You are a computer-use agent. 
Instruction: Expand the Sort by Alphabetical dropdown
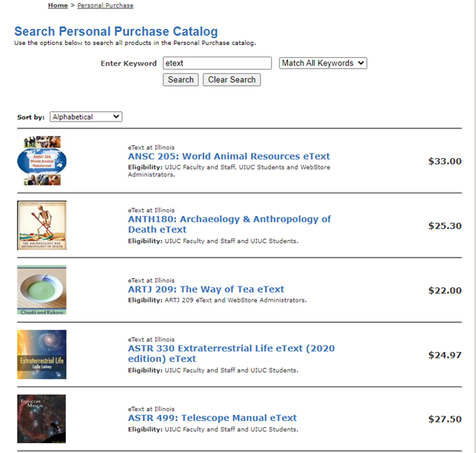(x=86, y=117)
